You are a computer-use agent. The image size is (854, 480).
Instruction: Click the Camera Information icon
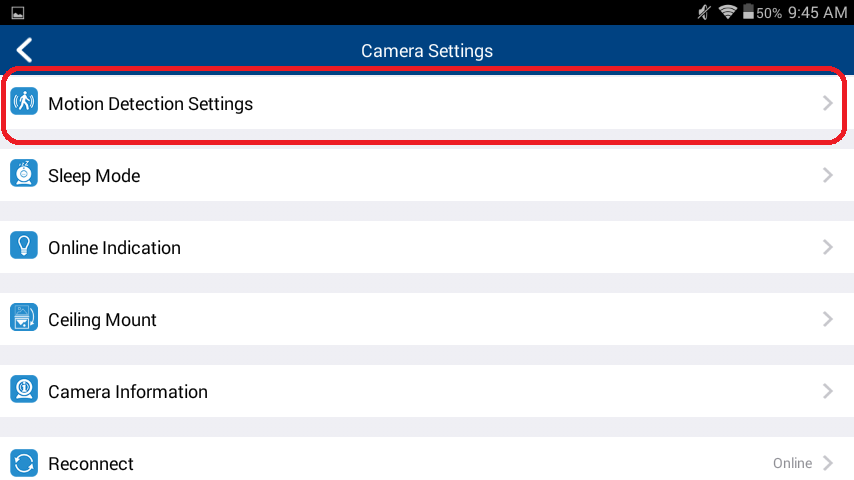pos(24,389)
